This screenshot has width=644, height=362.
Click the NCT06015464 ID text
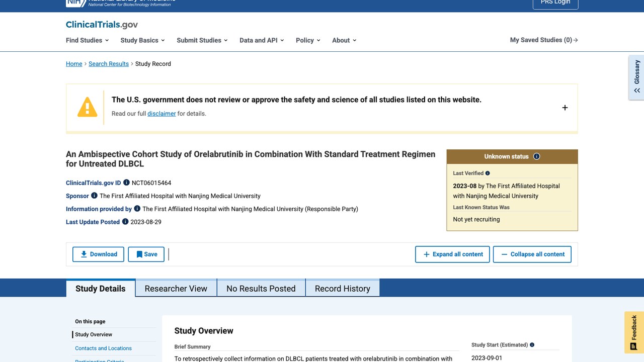click(151, 183)
